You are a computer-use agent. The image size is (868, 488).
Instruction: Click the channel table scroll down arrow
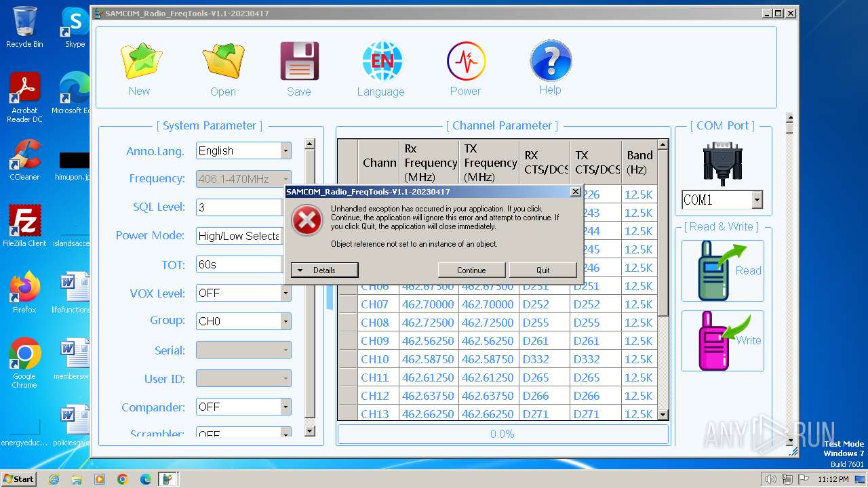coord(663,414)
